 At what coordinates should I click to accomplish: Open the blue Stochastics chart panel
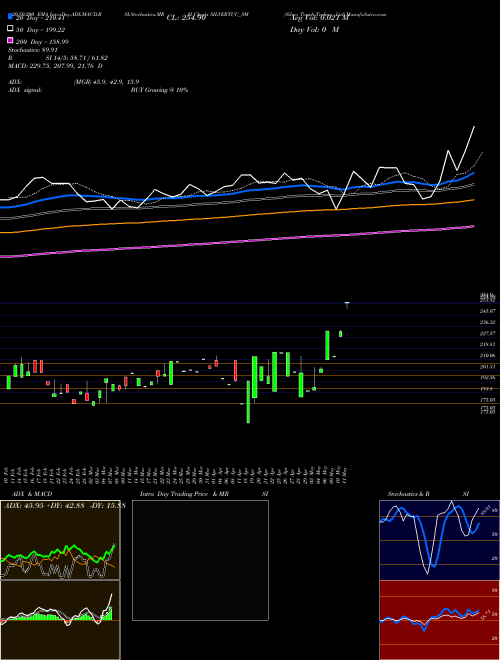[439, 540]
